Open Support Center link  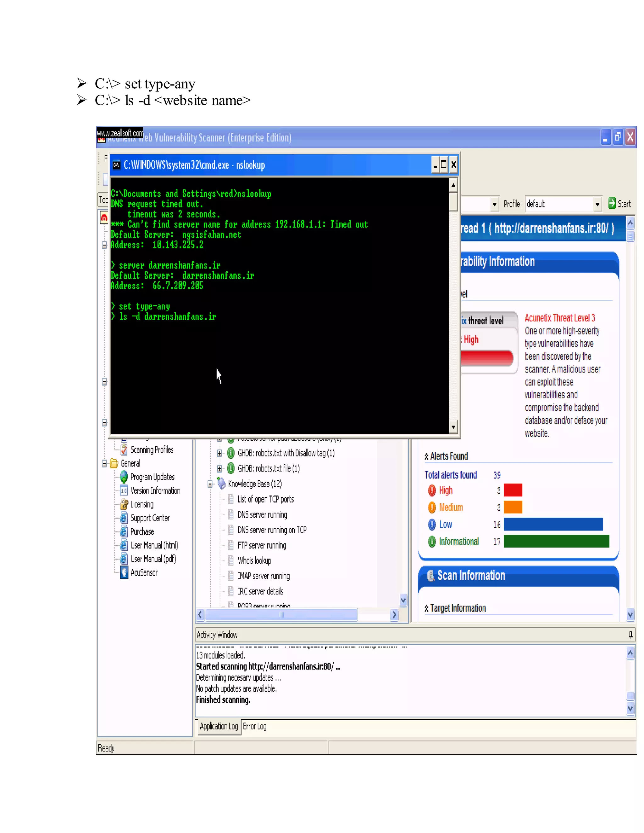150,518
